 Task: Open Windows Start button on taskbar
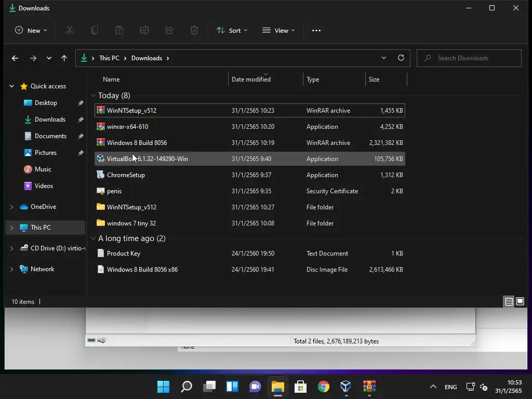[163, 387]
